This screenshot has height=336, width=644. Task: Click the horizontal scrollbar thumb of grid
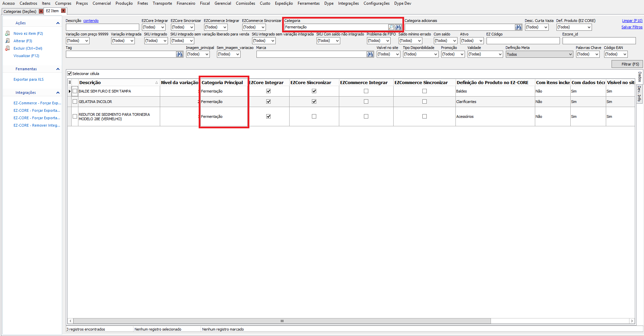point(282,321)
